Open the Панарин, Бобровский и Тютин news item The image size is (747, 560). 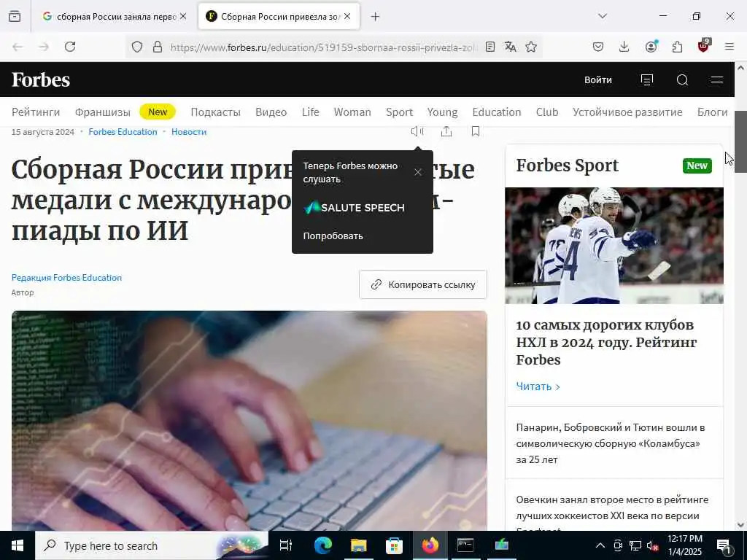click(x=611, y=443)
